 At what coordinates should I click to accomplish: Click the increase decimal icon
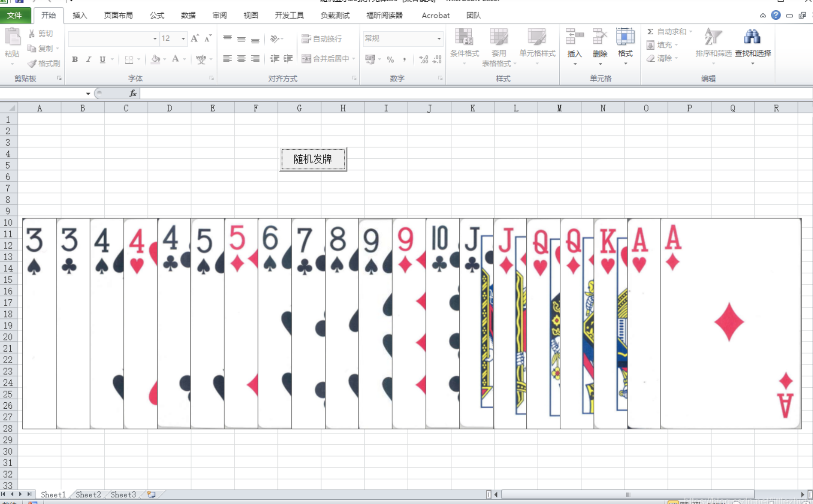click(x=423, y=60)
